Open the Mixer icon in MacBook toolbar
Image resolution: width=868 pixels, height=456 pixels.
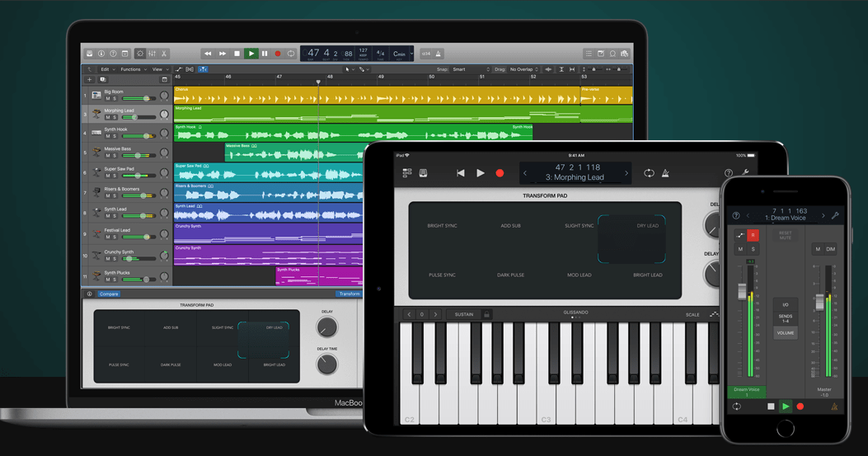[152, 54]
